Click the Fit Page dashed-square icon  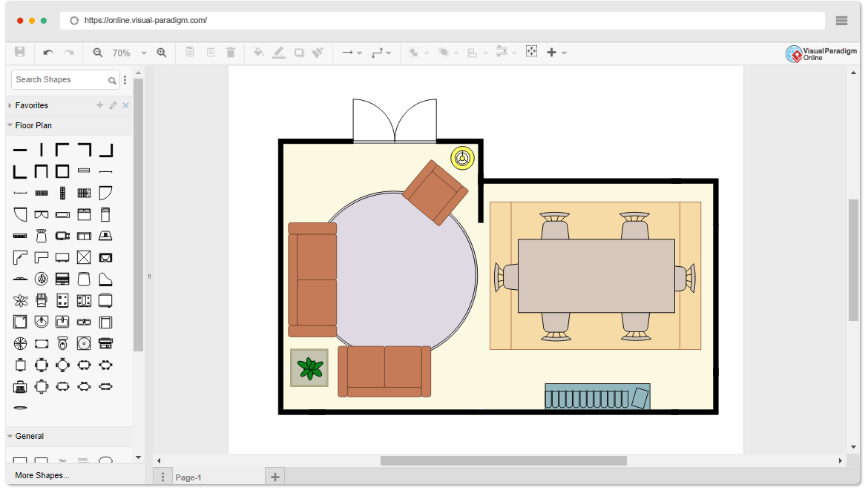531,51
